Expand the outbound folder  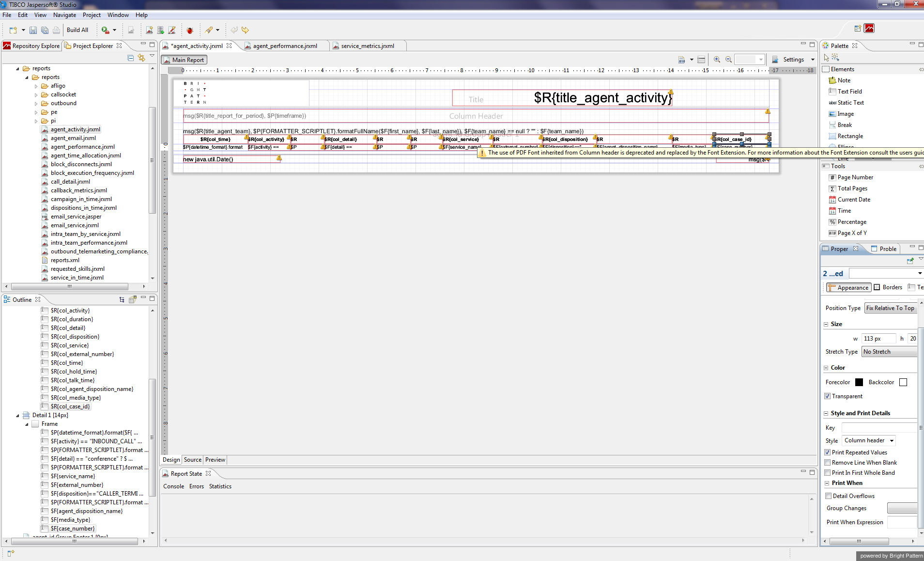pyautogui.click(x=36, y=104)
